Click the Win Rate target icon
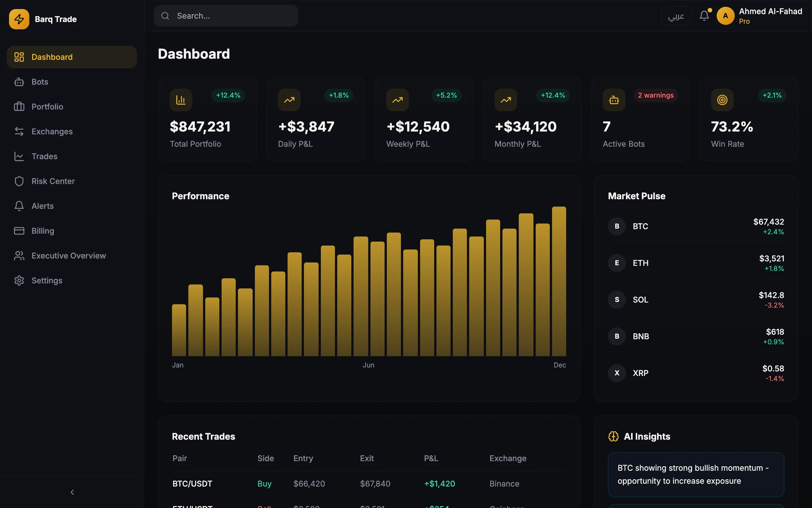Image resolution: width=812 pixels, height=508 pixels. (x=722, y=100)
